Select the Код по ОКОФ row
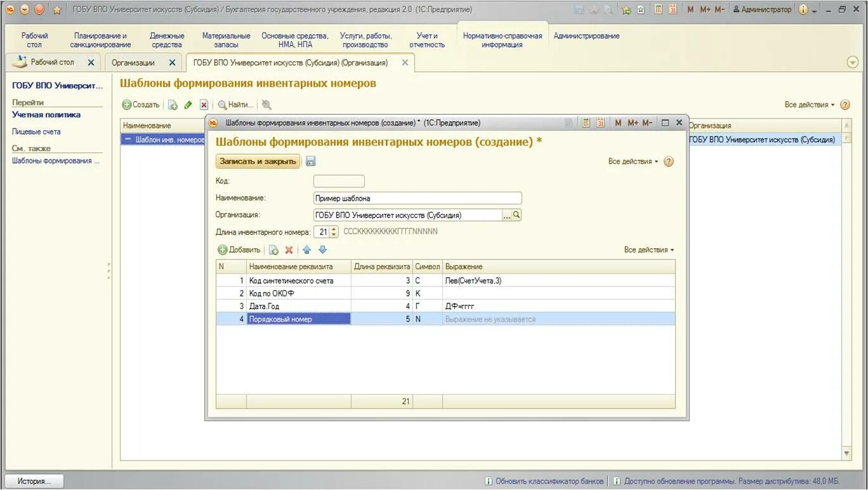 [x=445, y=293]
